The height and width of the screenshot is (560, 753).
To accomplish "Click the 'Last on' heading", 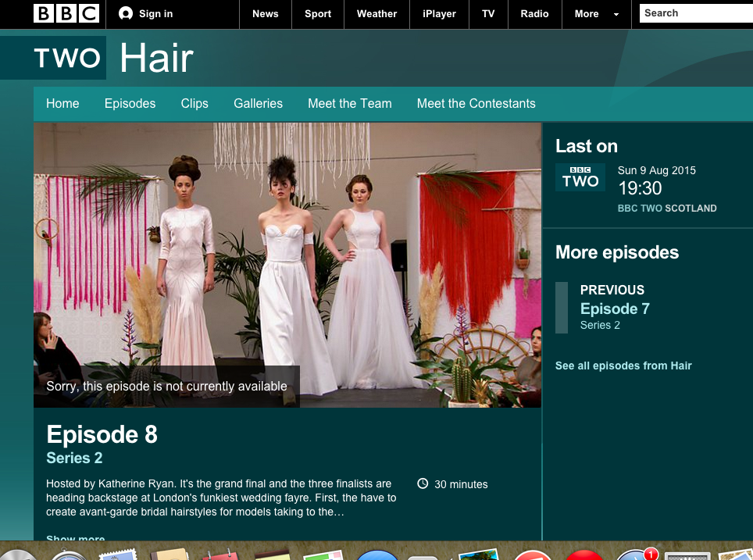I will (587, 146).
